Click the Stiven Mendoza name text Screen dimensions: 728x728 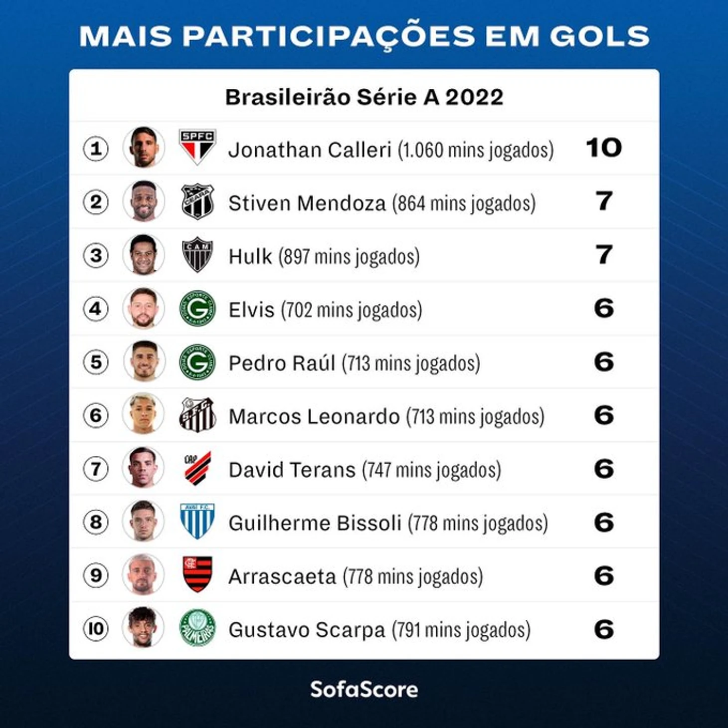tap(307, 203)
